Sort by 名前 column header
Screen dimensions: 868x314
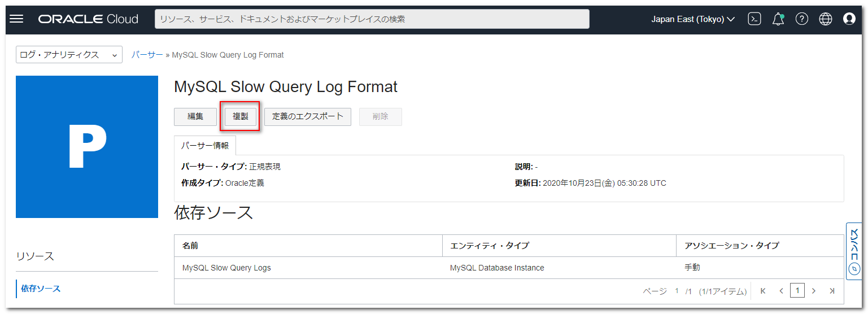click(308, 246)
